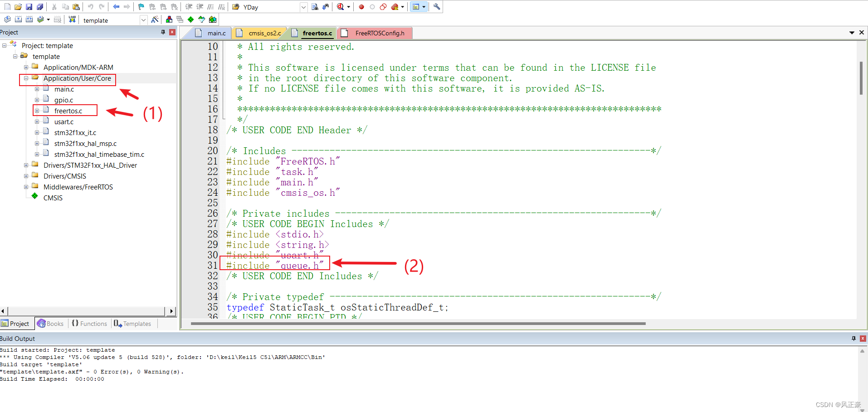This screenshot has width=868, height=412.
Task: Click the Open file folder icon
Action: tap(18, 7)
